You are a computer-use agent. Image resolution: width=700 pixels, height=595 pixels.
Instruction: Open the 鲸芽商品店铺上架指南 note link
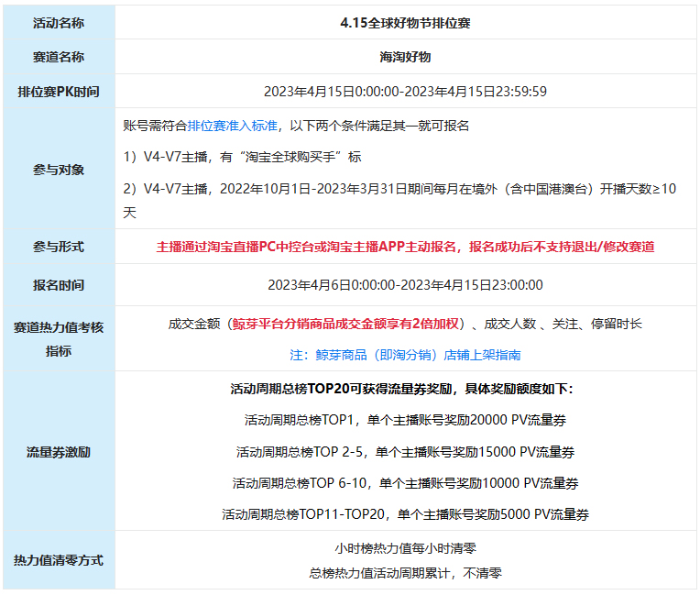point(405,354)
